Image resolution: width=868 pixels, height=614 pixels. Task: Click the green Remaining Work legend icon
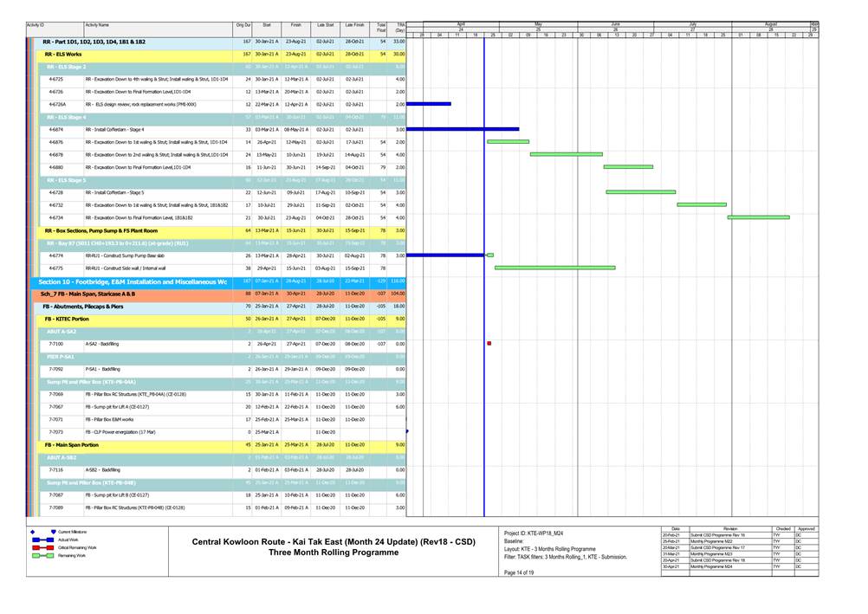click(42, 556)
